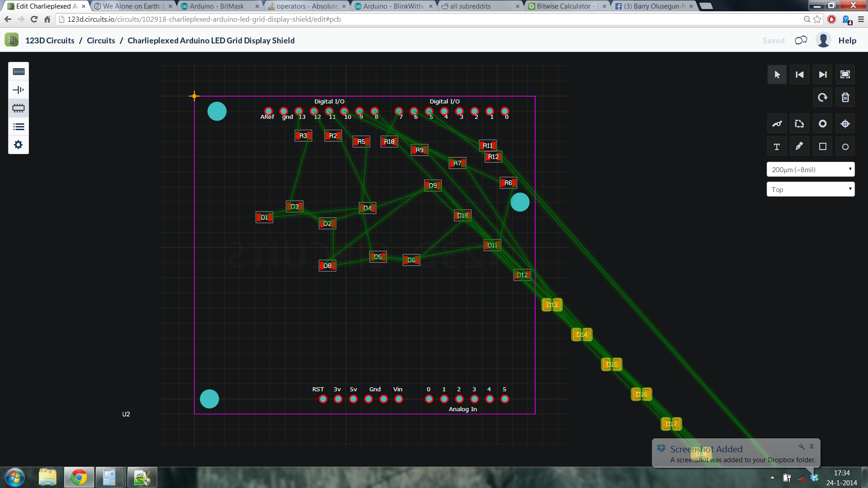The height and width of the screenshot is (488, 868).
Task: Open the Circuits breadcrumb link
Action: coord(100,40)
